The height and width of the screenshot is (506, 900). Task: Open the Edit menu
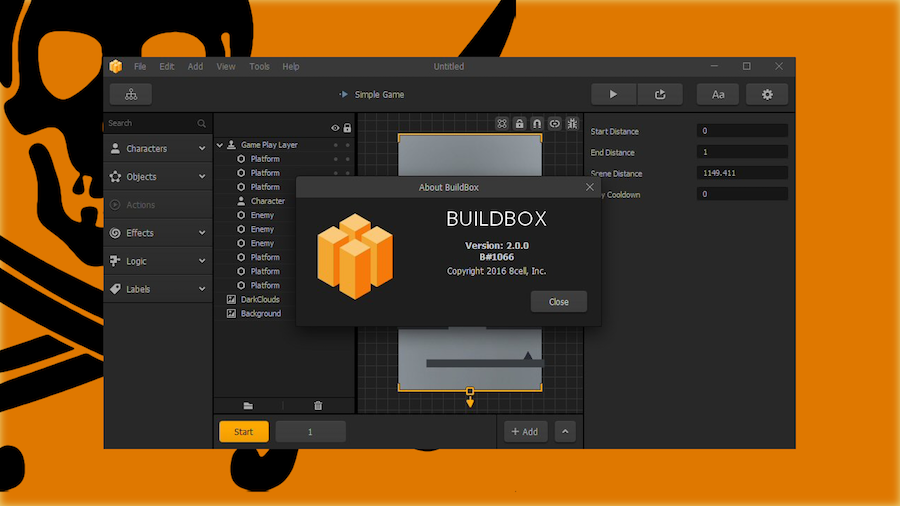click(167, 67)
